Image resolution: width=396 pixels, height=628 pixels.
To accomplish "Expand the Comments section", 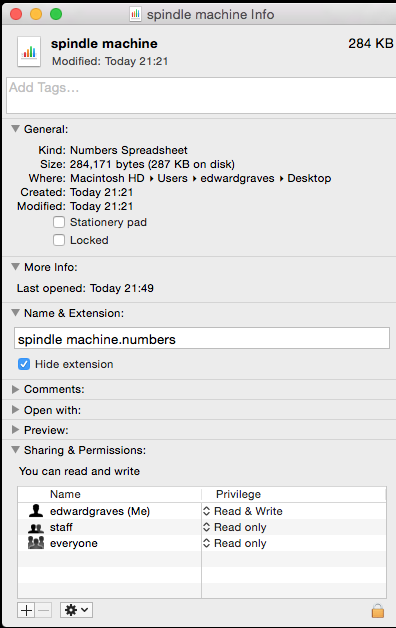I will (x=15, y=389).
